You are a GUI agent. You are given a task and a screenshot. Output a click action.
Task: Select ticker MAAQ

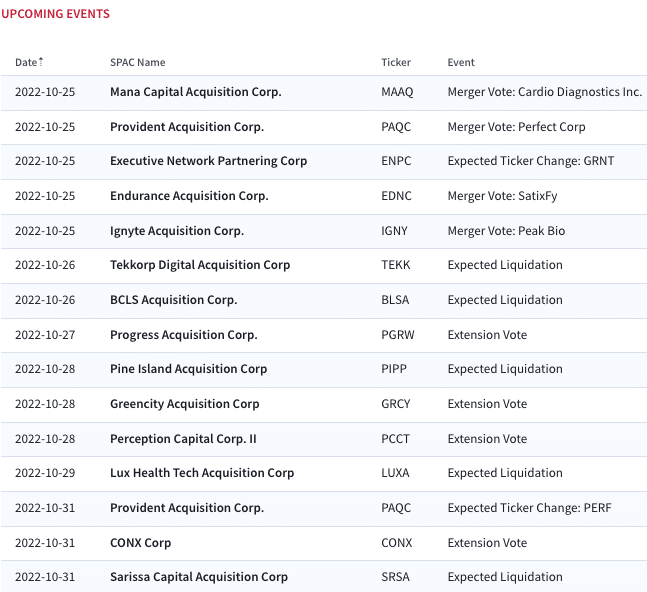coord(397,92)
